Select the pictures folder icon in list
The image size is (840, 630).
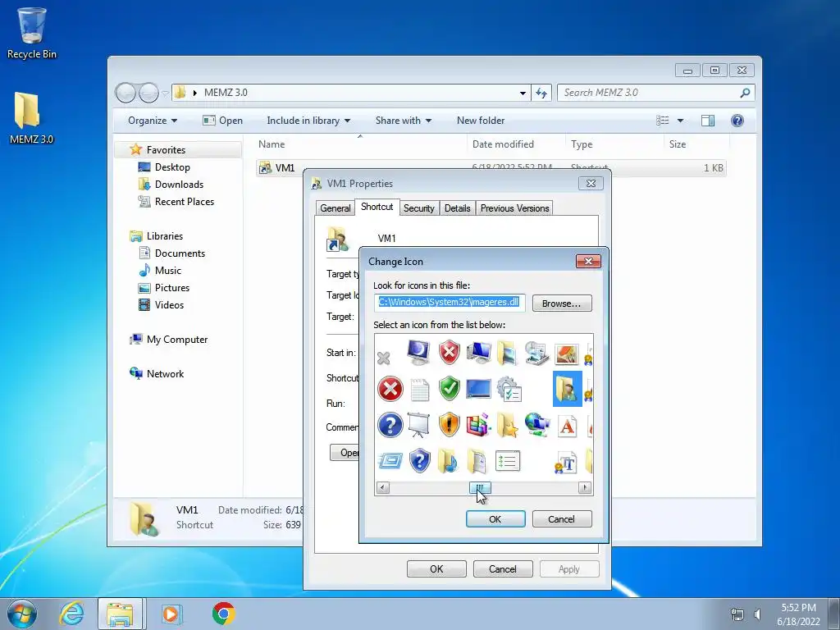[x=507, y=353]
